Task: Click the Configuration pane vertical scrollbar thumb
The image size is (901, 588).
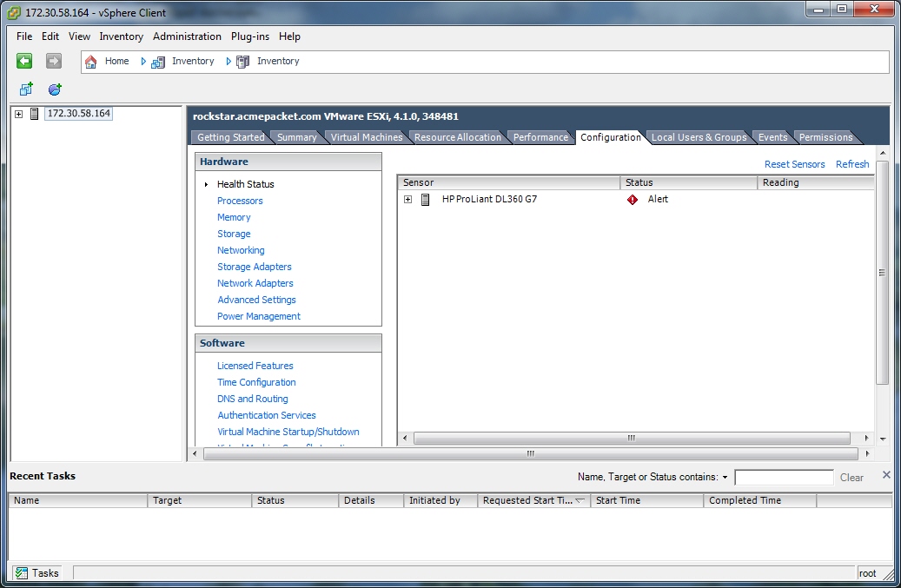Action: coord(882,273)
